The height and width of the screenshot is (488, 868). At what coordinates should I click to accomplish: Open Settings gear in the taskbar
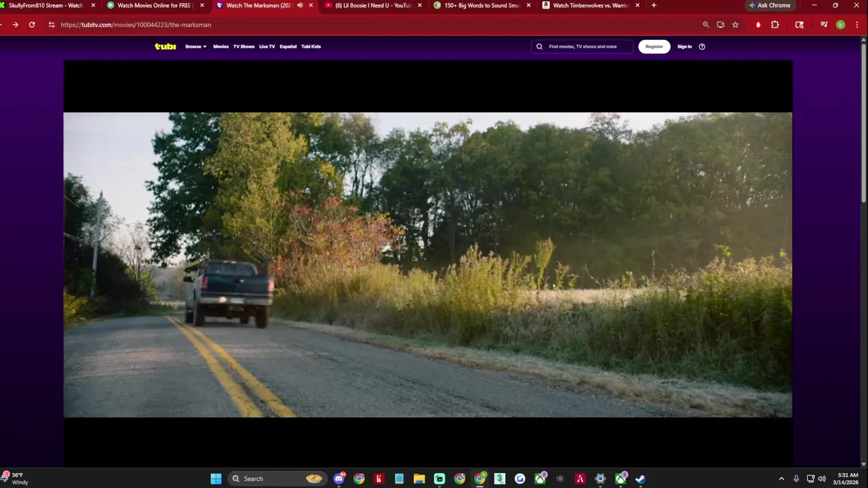pos(600,479)
